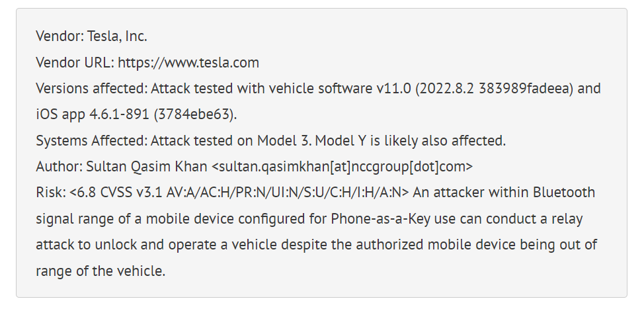The width and height of the screenshot is (644, 309).
Task: Click the "Author:" label
Action: [x=56, y=167]
